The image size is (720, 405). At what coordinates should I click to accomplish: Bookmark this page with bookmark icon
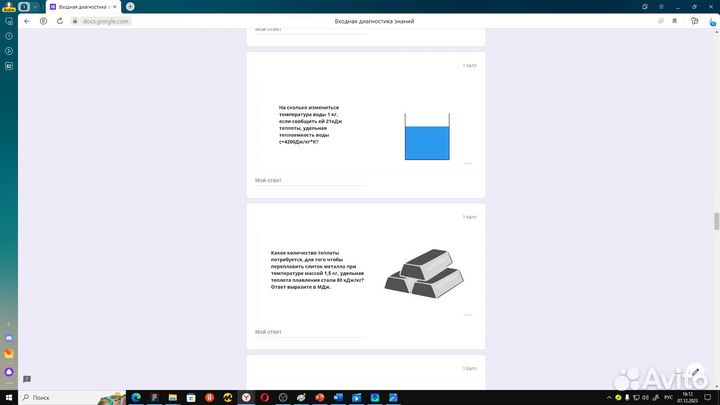click(675, 21)
